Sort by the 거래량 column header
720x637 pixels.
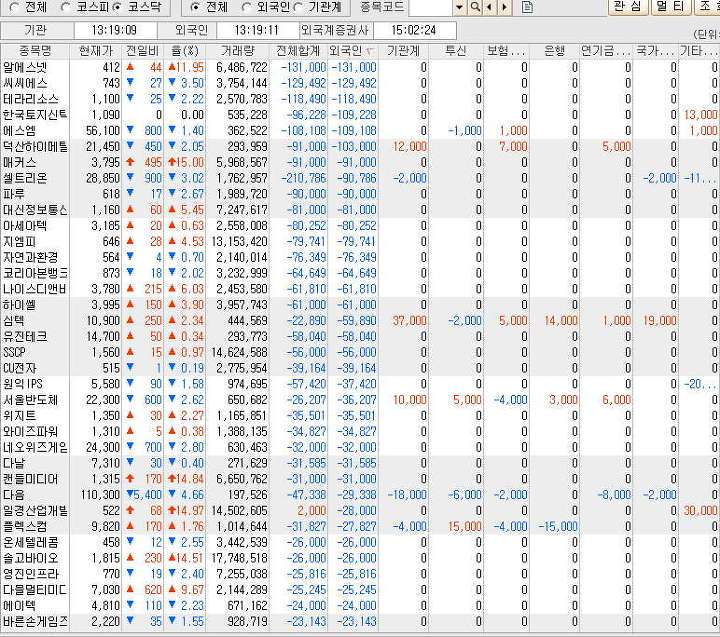coord(237,51)
